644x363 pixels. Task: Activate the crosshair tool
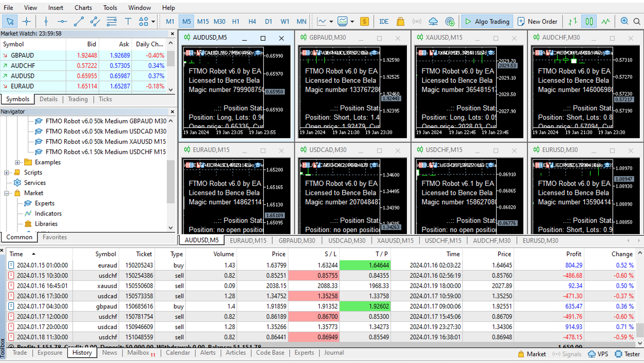pos(26,22)
